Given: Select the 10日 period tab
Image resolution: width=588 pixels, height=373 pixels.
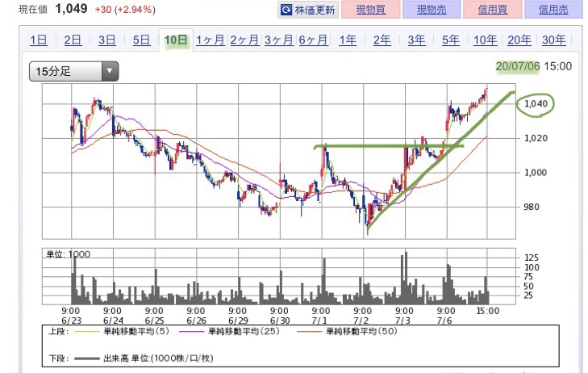Looking at the screenshot, I should [176, 40].
